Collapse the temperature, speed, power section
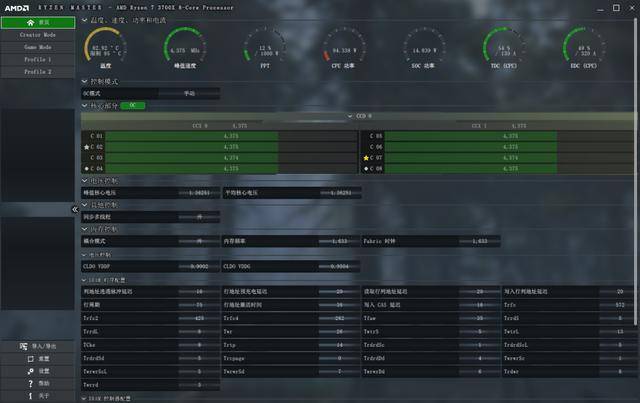 click(x=84, y=19)
